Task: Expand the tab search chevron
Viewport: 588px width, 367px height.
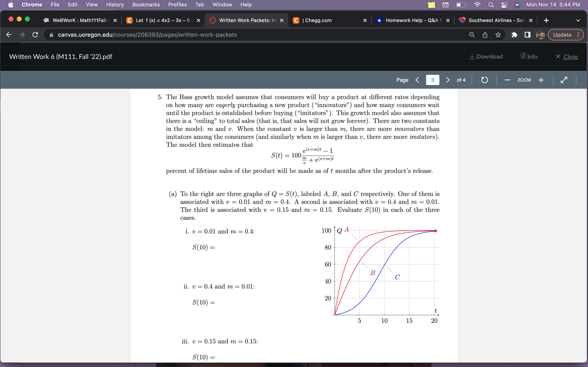Action: coord(578,20)
